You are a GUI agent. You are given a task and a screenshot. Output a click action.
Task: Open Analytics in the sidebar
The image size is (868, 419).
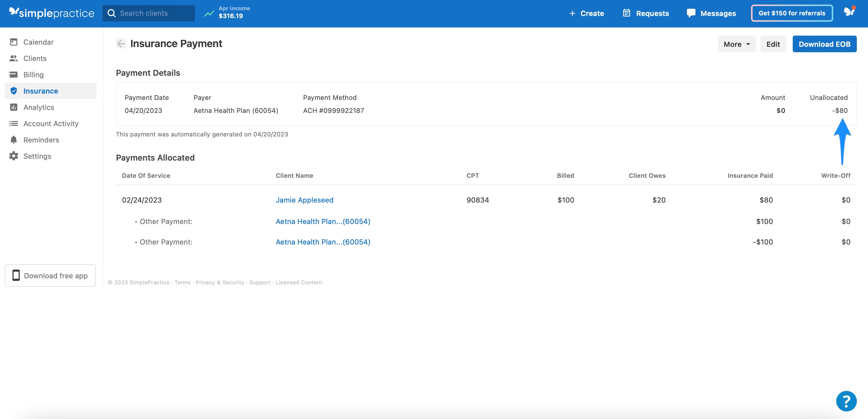tap(50, 107)
